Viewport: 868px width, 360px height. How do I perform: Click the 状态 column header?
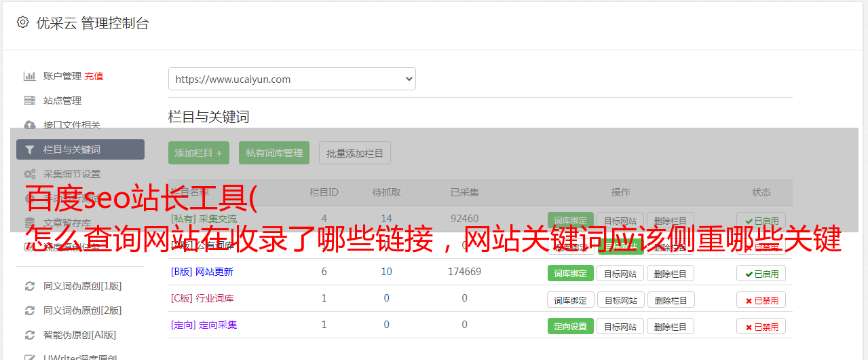click(761, 192)
